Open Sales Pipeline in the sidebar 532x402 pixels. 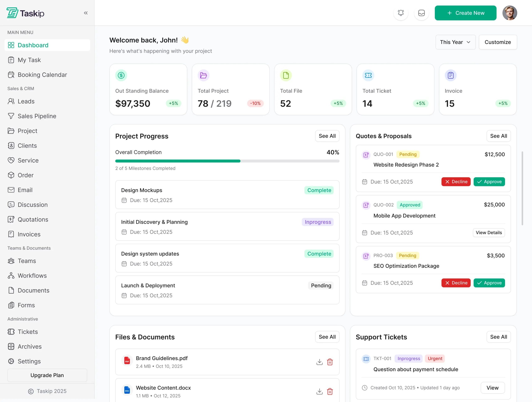coord(37,116)
